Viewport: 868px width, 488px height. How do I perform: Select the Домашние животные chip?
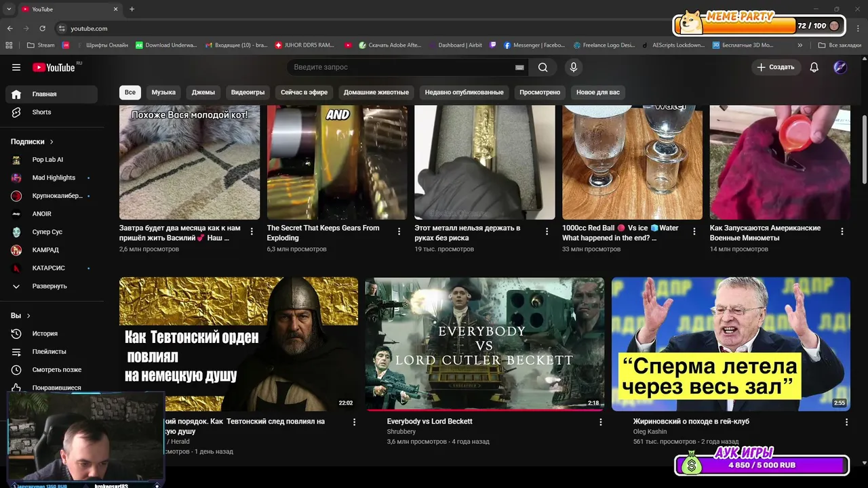pos(376,92)
